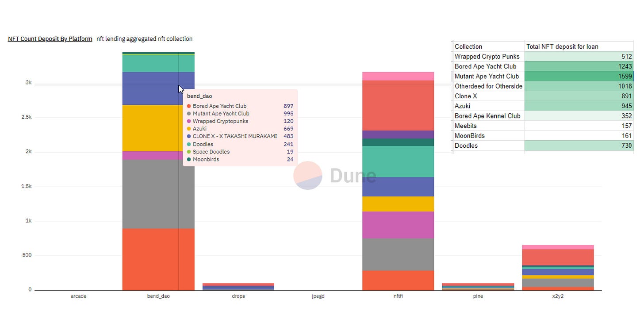Click the tooltip value 897

coord(288,106)
